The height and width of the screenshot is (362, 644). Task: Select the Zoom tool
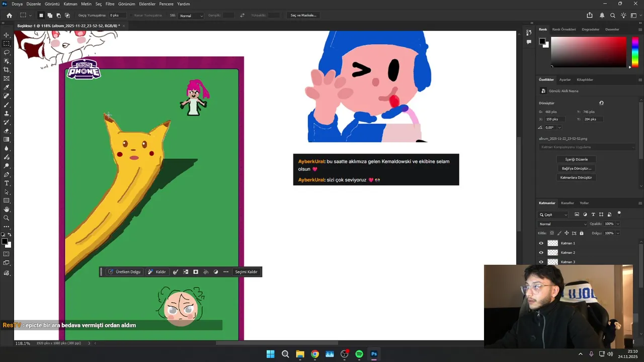pos(7,218)
